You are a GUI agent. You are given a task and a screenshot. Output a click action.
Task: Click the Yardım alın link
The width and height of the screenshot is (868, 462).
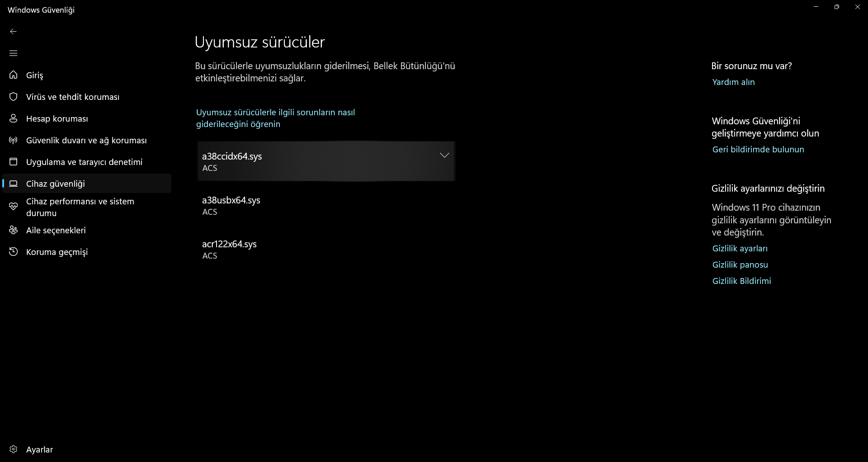(733, 82)
